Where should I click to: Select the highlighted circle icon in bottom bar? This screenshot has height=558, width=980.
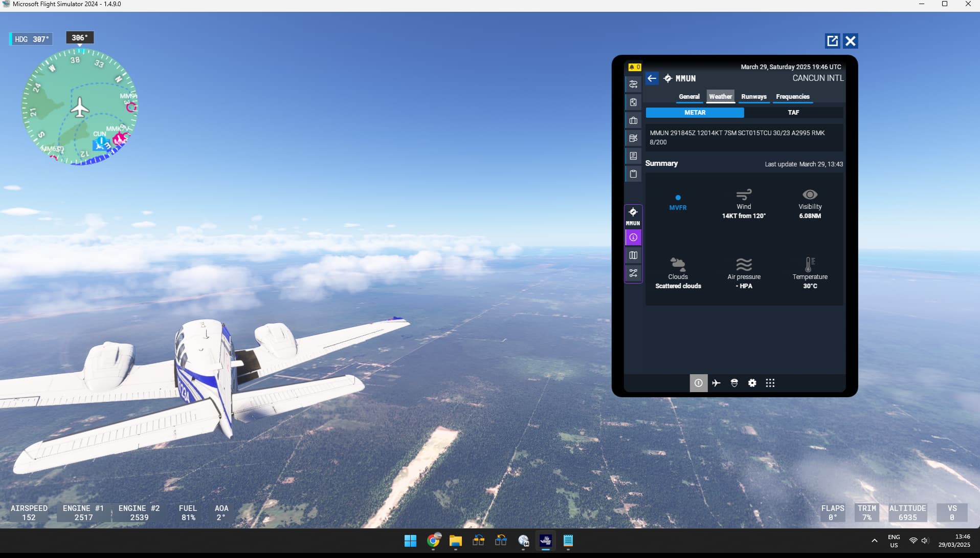tap(699, 383)
